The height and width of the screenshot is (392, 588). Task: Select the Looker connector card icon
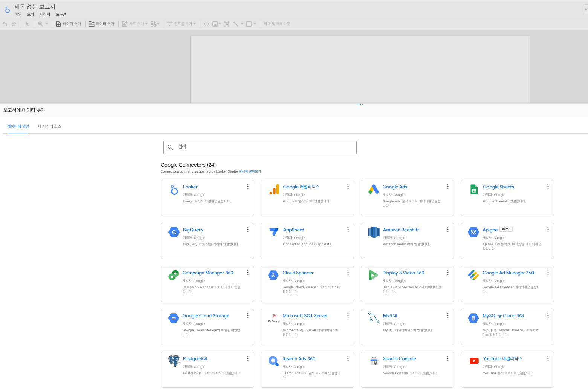174,189
